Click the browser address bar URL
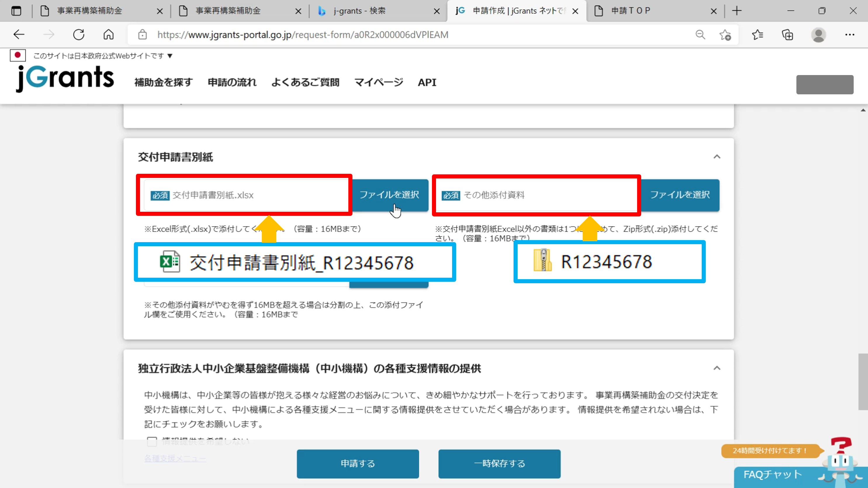 (x=302, y=35)
